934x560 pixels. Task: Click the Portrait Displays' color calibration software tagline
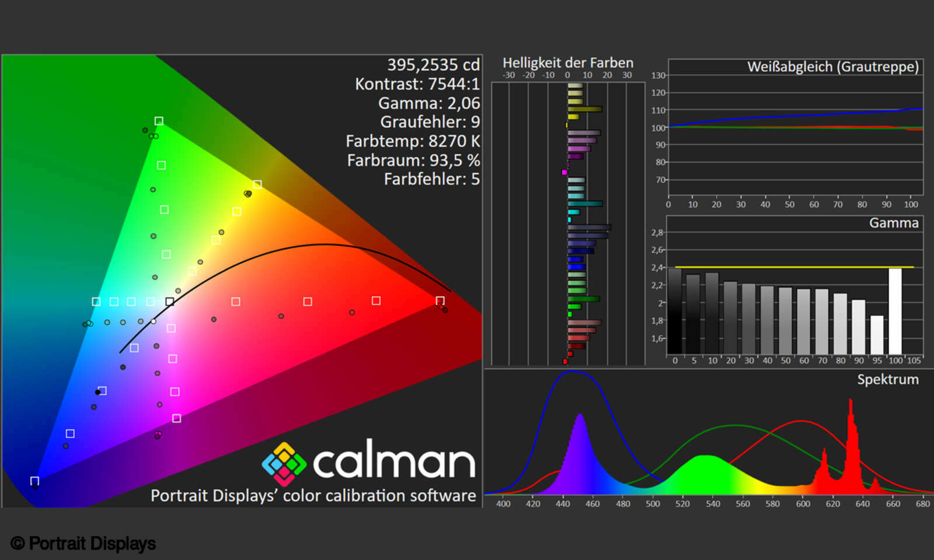pos(313,495)
